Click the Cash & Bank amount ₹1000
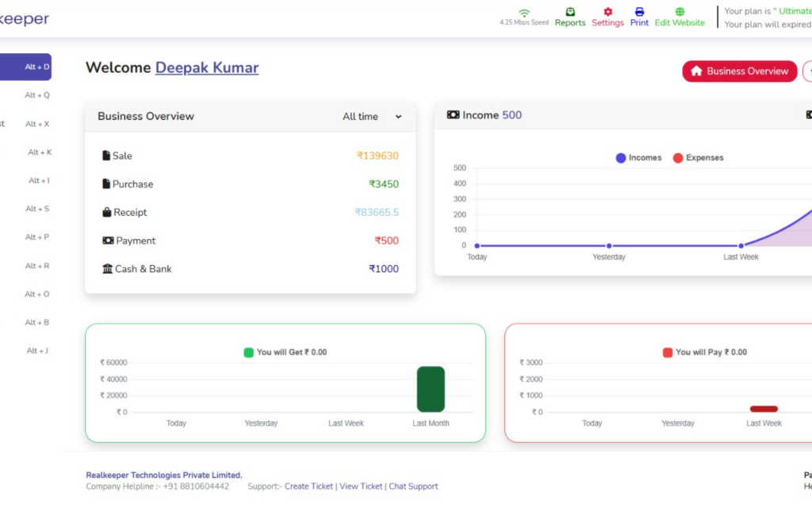Image resolution: width=812 pixels, height=508 pixels. pos(383,268)
